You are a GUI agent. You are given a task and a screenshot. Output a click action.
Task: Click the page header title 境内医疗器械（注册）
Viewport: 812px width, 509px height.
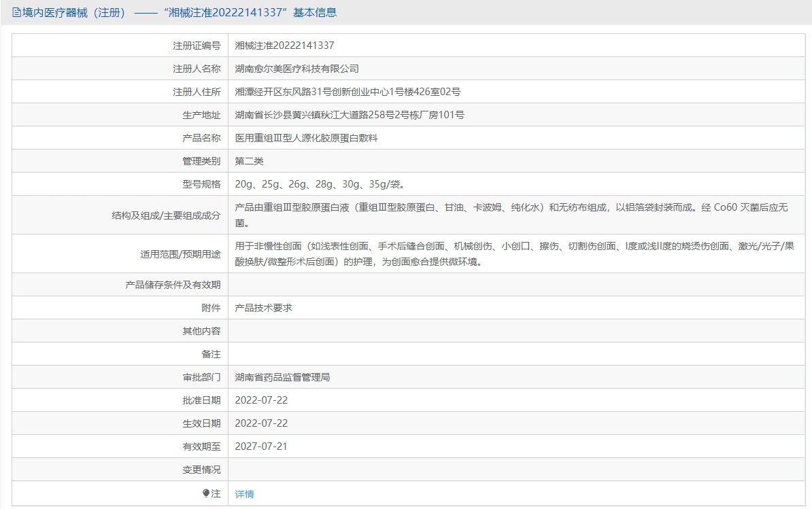(73, 12)
